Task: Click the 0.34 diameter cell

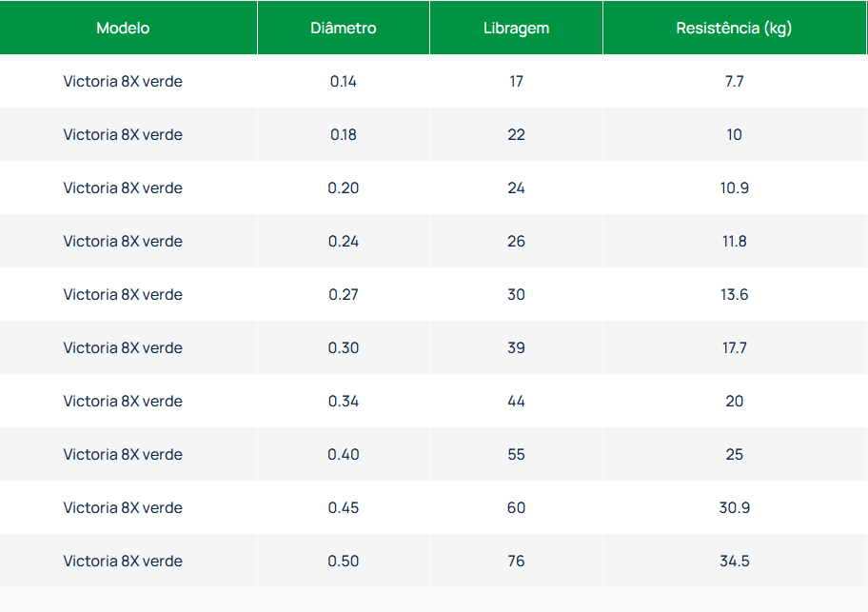Action: tap(344, 401)
